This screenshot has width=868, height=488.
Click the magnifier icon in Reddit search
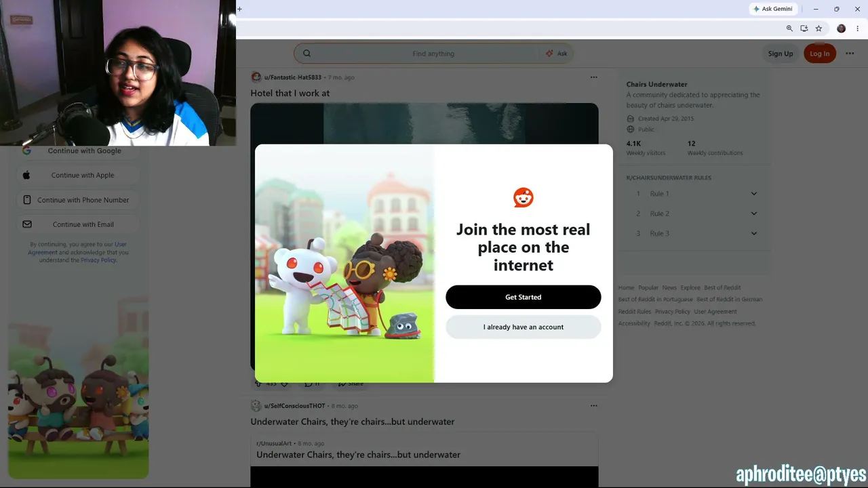(307, 54)
